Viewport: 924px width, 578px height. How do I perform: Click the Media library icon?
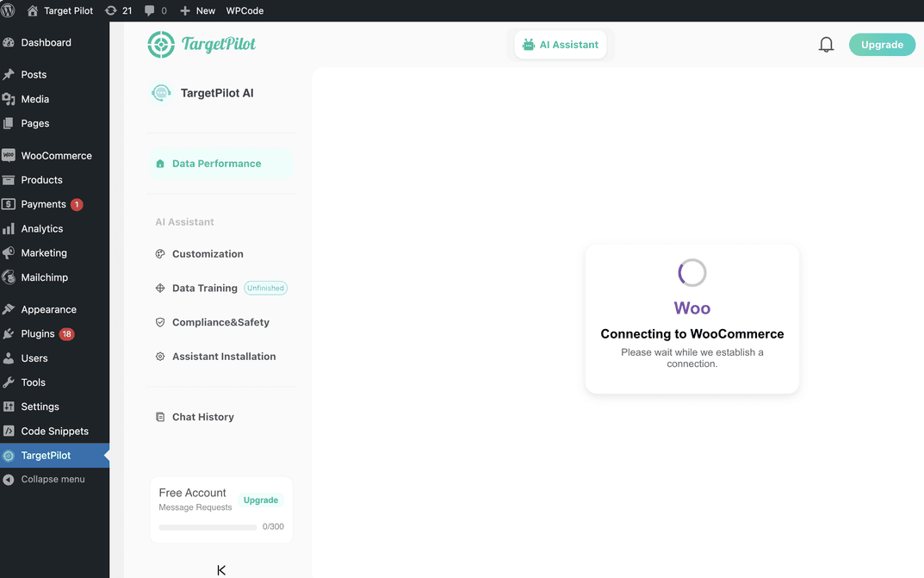coord(9,99)
